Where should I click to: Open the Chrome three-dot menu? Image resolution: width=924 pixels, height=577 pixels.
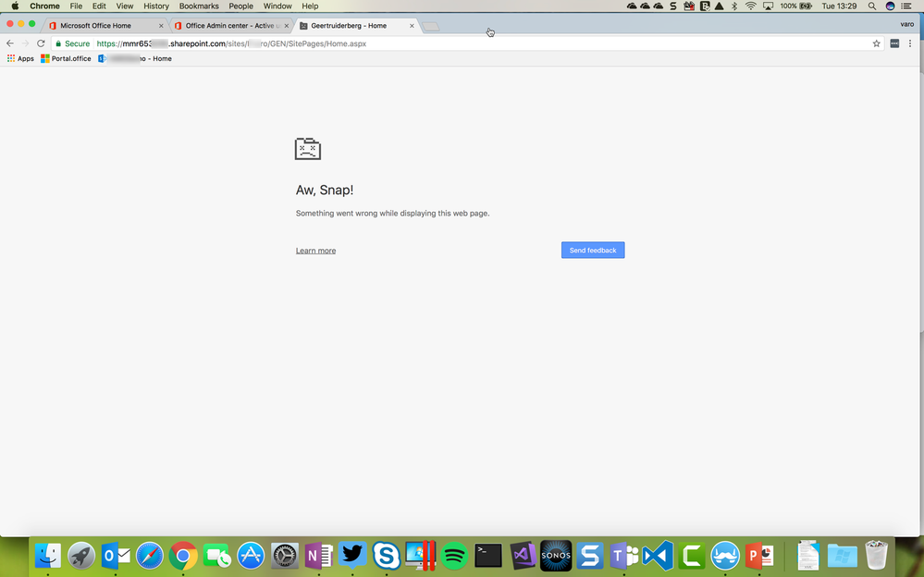point(910,43)
